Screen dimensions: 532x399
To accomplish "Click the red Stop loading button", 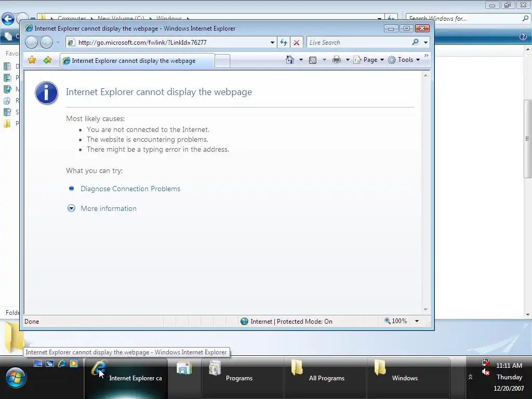I will tap(297, 43).
